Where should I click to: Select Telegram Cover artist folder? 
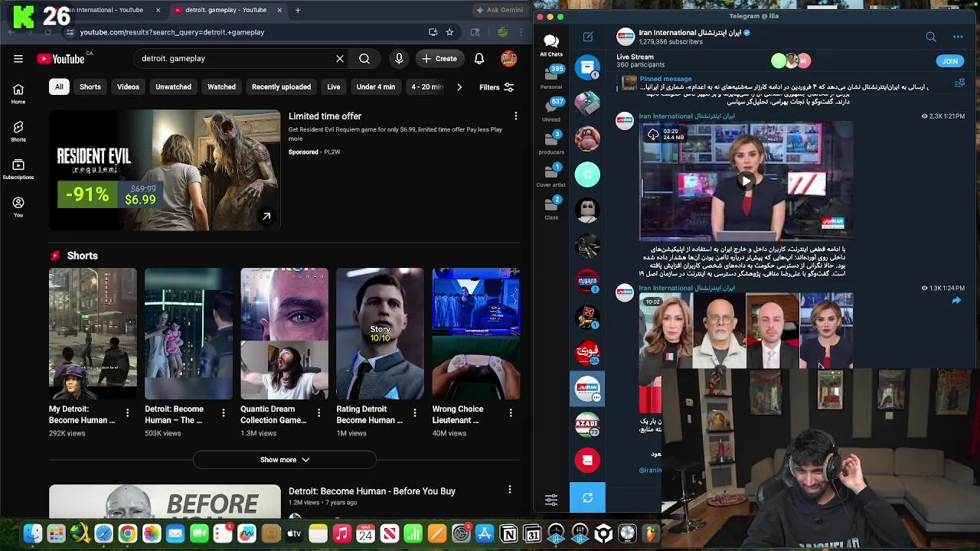coord(551,175)
